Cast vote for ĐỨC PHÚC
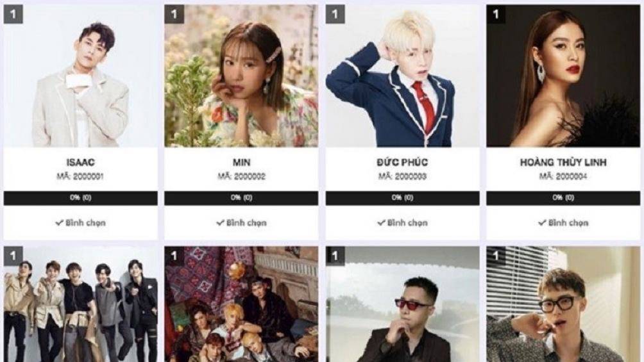Screen dimensions: 644x362 click(403, 223)
